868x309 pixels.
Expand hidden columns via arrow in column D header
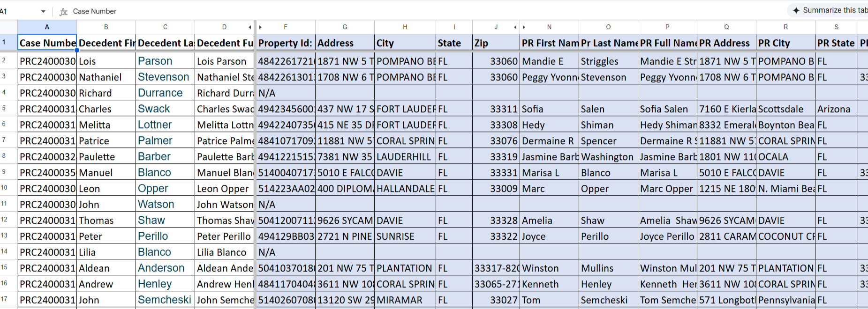coord(249,27)
